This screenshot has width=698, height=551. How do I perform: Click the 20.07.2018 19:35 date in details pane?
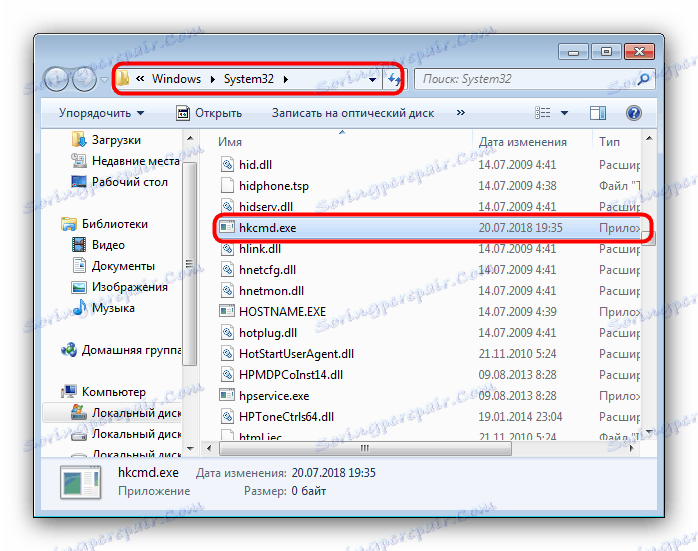coord(333,473)
